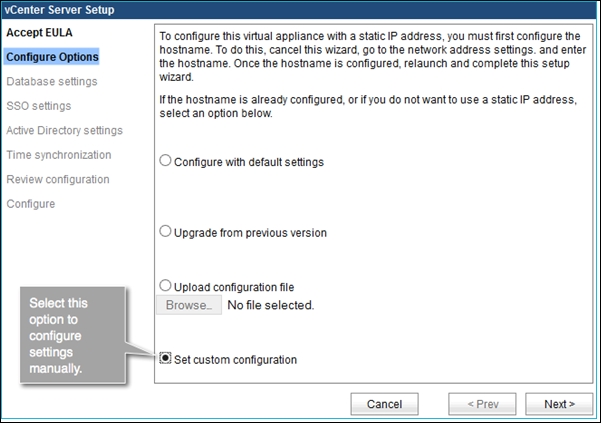
Task: Pick the Set custom configuration radio
Action: [x=166, y=359]
